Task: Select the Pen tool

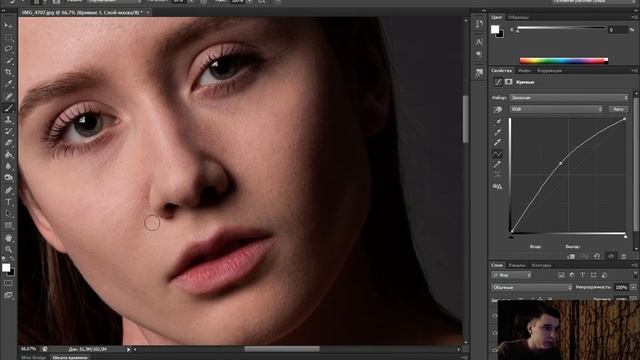Action: click(8, 190)
